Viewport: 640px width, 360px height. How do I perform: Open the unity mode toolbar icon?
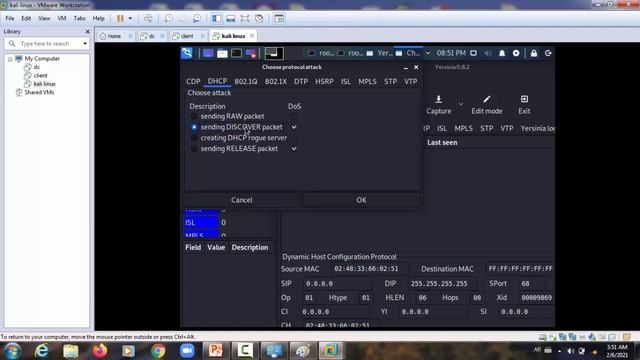coord(259,18)
